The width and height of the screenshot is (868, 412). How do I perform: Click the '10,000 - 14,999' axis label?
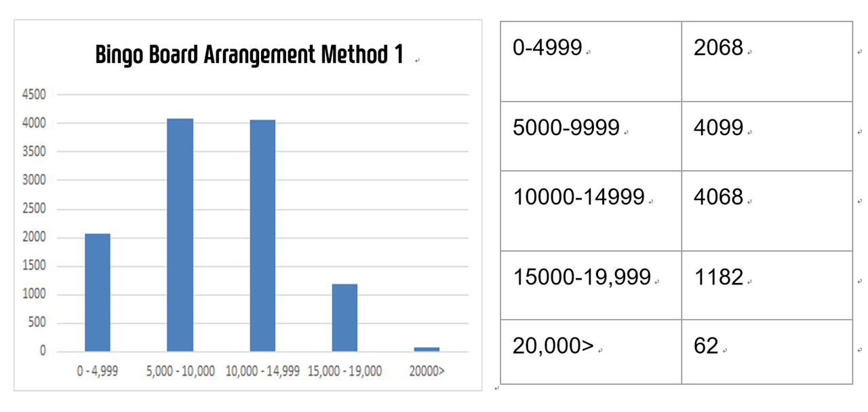pyautogui.click(x=262, y=371)
